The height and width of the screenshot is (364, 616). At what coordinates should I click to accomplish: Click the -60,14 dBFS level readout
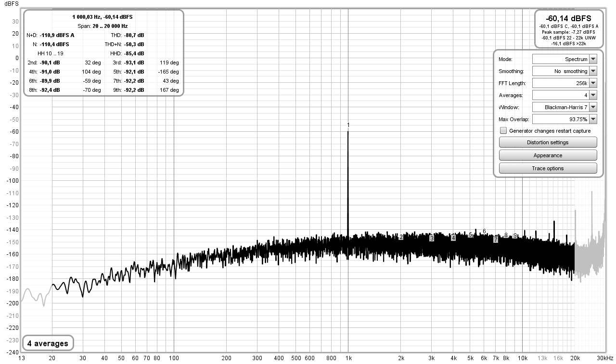coord(568,18)
